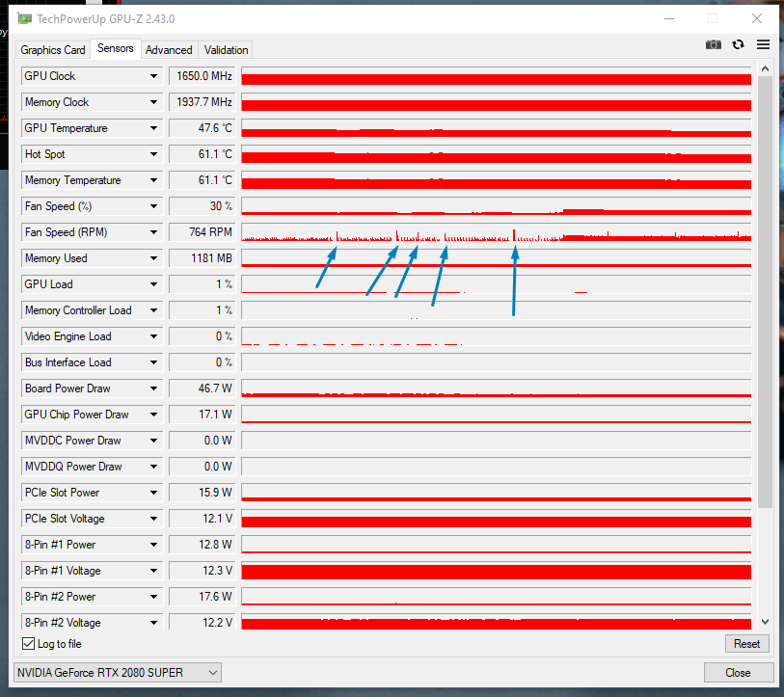Click the GPU-Z app icon in title bar
The height and width of the screenshot is (697, 784).
coord(24,19)
